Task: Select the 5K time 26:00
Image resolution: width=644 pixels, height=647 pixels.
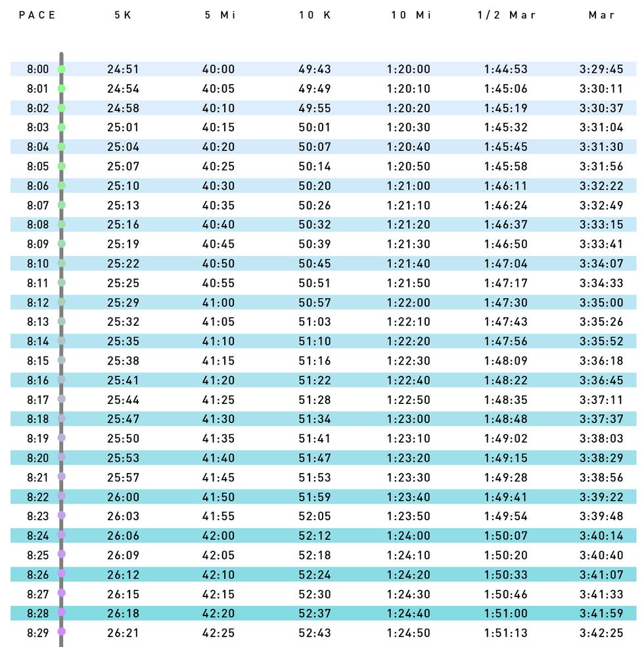Action: coord(123,497)
